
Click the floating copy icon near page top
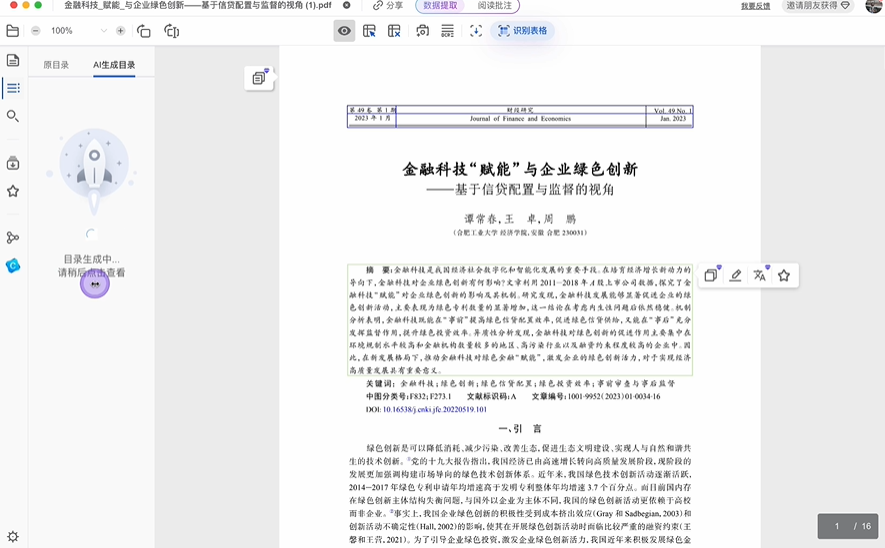point(259,78)
